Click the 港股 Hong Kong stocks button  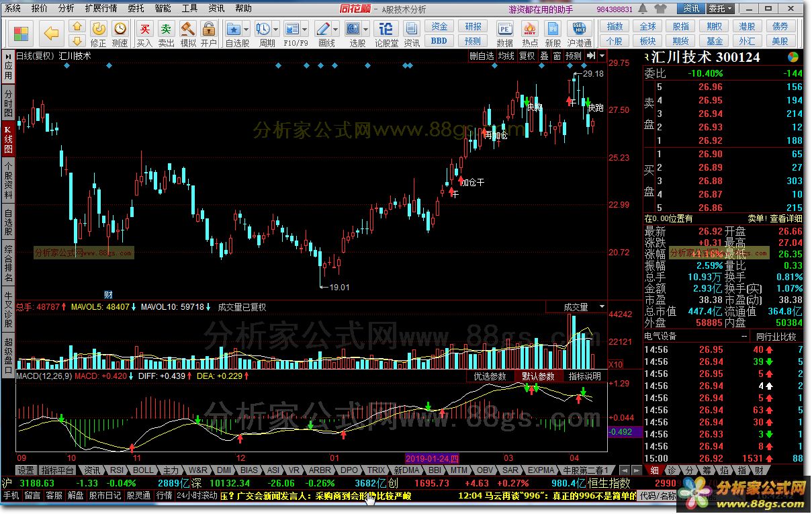(x=747, y=27)
